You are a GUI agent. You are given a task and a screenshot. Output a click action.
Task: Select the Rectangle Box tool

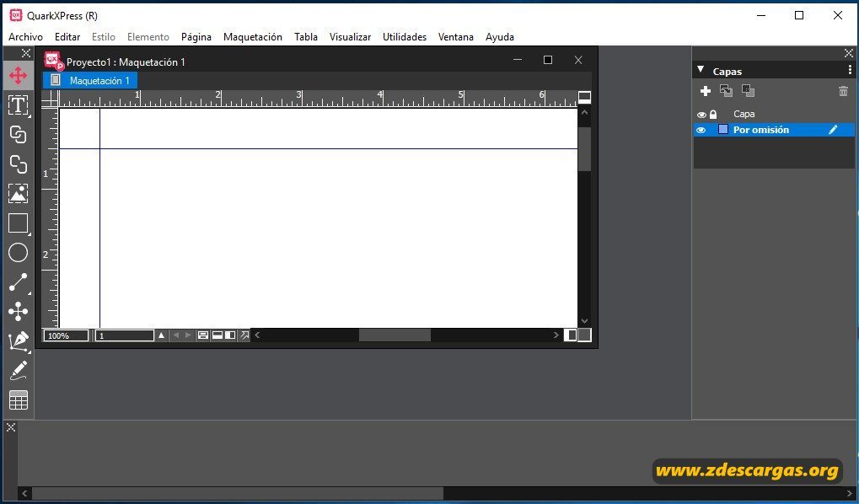pos(18,223)
